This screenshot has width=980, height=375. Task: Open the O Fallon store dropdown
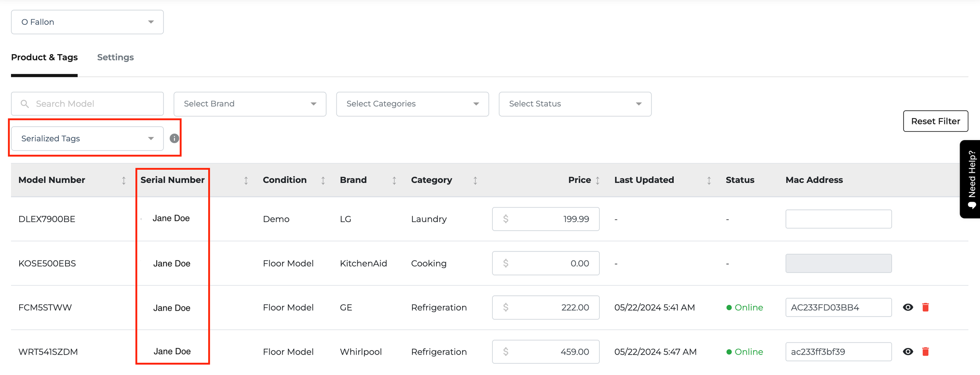pyautogui.click(x=87, y=22)
